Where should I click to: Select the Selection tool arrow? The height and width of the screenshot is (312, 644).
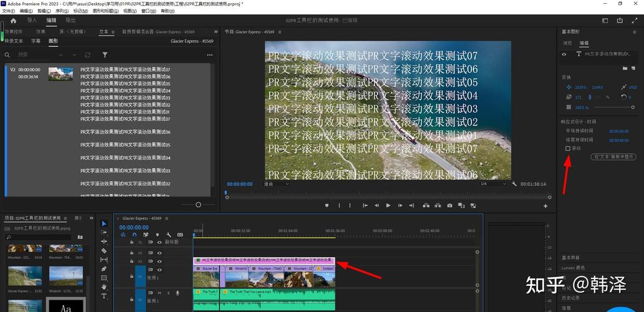click(x=104, y=223)
